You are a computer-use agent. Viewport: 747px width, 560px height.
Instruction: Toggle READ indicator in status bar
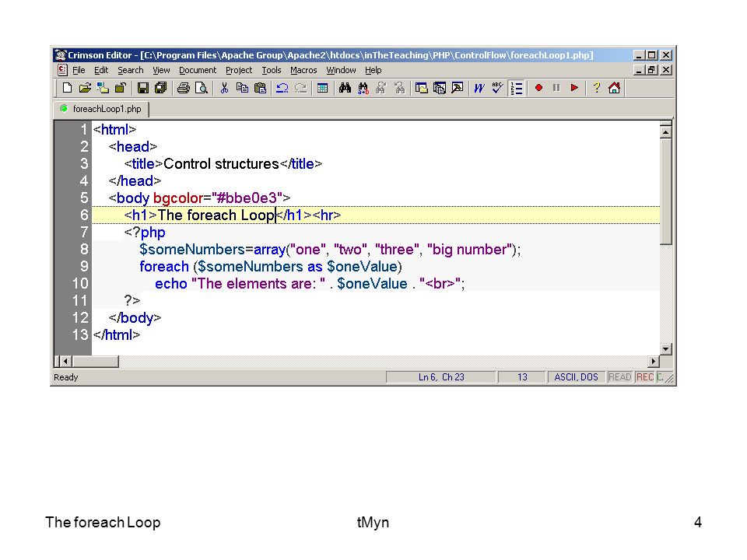tap(620, 377)
